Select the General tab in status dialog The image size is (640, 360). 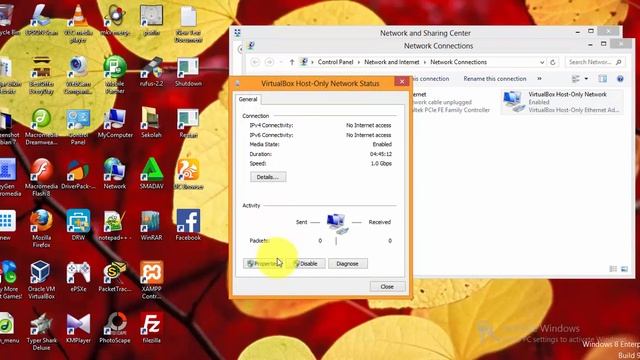[248, 99]
